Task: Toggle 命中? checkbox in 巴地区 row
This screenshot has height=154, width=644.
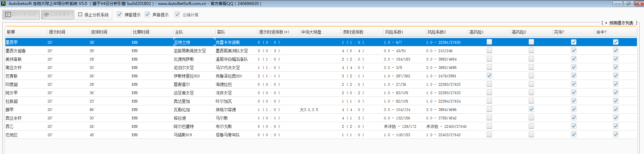Action: (x=616, y=134)
